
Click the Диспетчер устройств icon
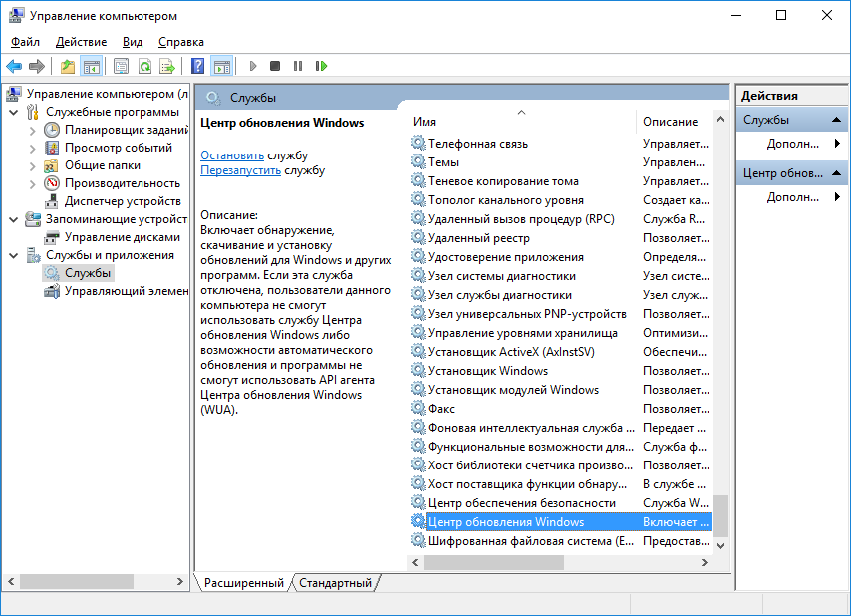click(52, 201)
